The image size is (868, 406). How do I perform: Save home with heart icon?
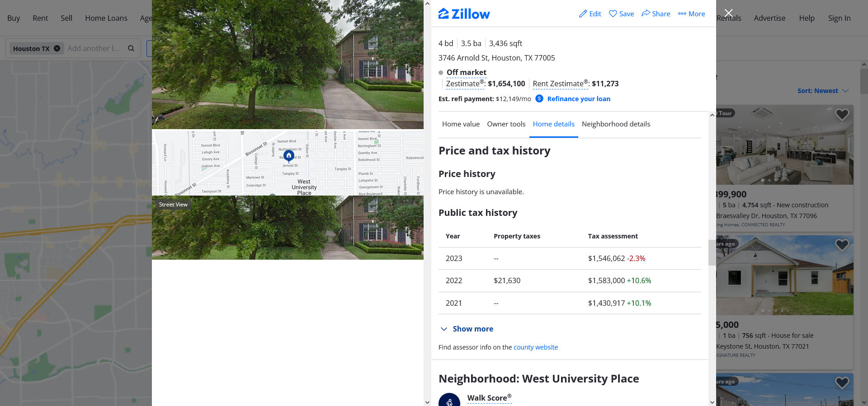point(613,14)
